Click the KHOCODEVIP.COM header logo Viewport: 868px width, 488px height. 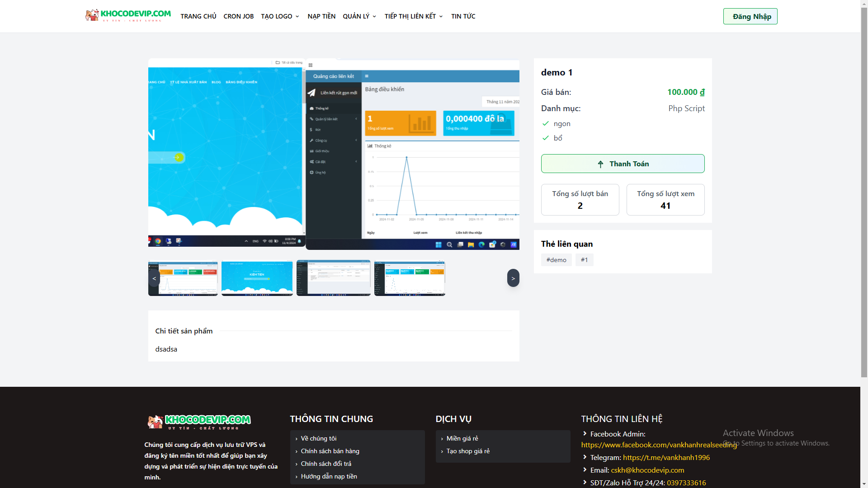128,16
